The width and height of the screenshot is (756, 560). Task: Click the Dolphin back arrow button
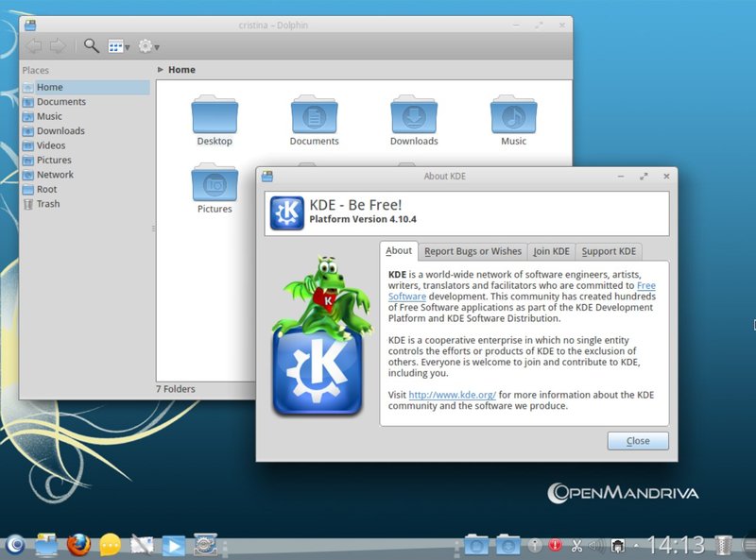point(34,46)
